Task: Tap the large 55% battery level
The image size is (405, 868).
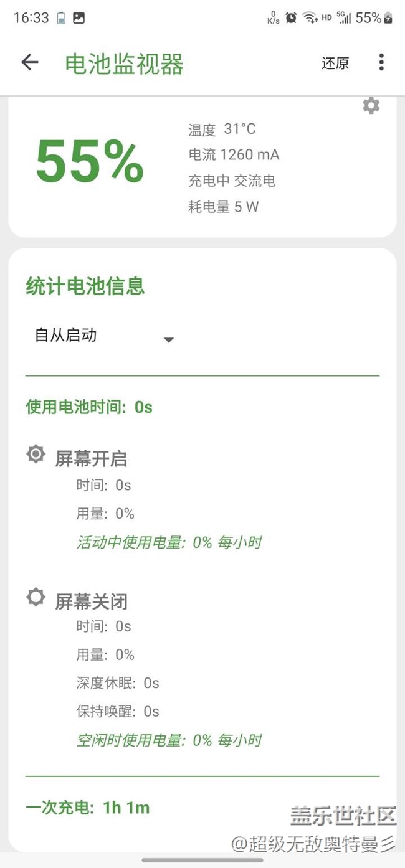Action: click(x=90, y=162)
